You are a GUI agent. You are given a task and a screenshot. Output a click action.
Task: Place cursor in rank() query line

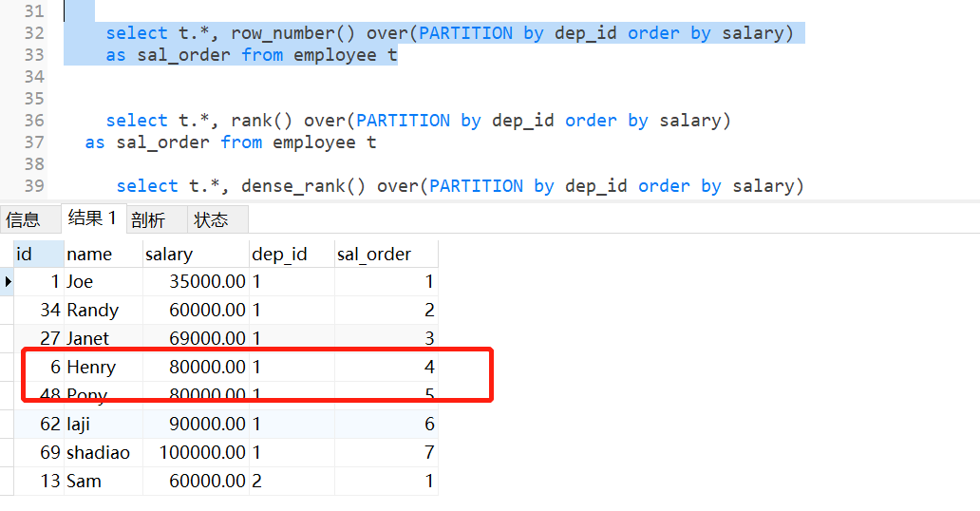[418, 120]
